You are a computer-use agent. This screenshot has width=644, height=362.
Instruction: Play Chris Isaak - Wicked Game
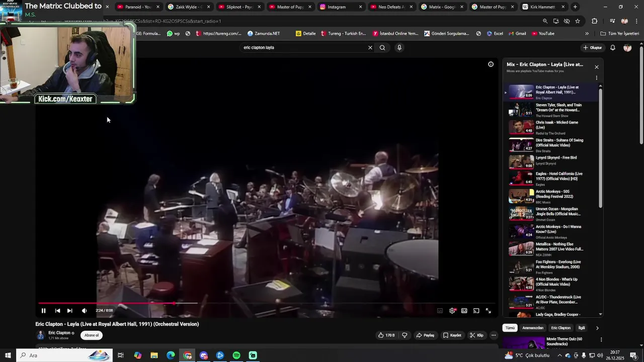[x=552, y=127]
